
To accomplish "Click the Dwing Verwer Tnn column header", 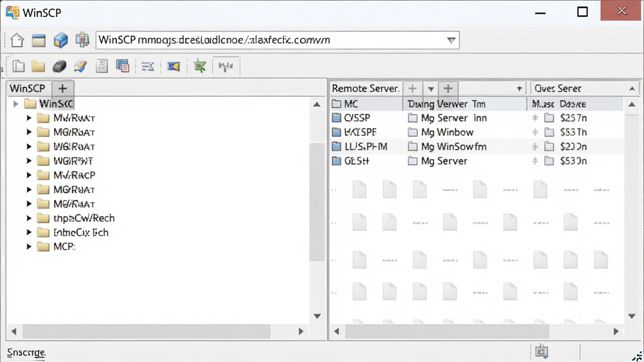I will [465, 104].
